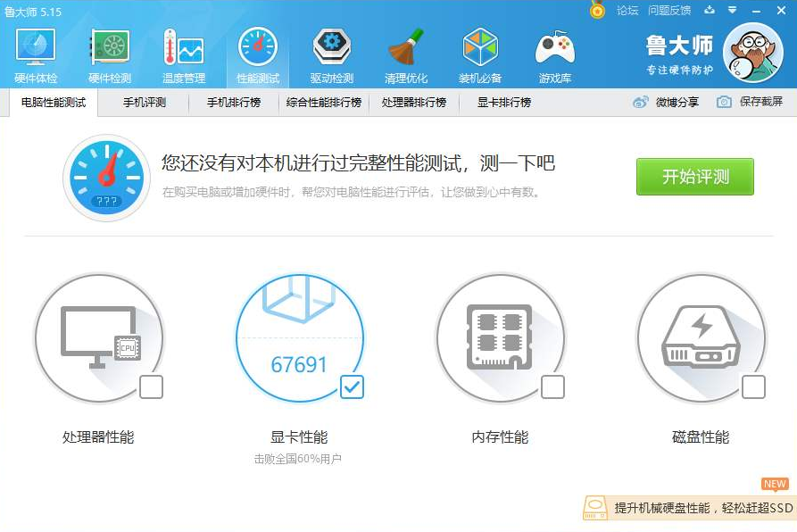The width and height of the screenshot is (797, 532).
Task: Click the memory performance chip icon
Action: coord(499,337)
